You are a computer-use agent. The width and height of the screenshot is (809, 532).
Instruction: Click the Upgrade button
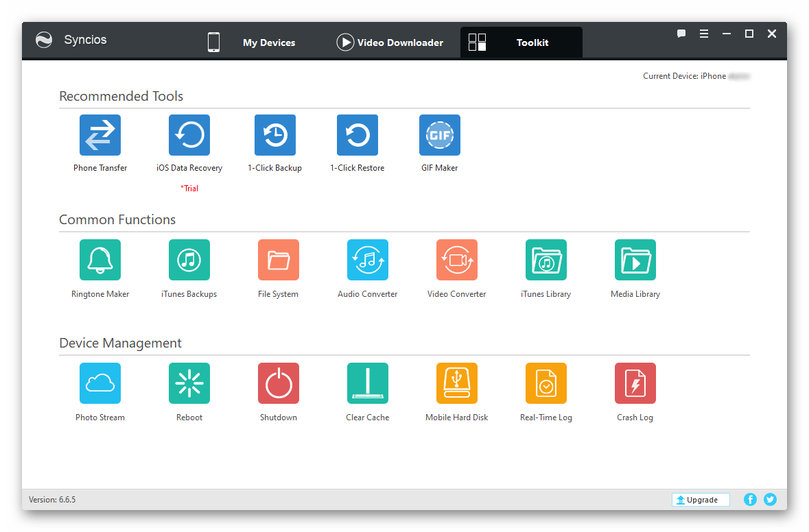coord(701,500)
